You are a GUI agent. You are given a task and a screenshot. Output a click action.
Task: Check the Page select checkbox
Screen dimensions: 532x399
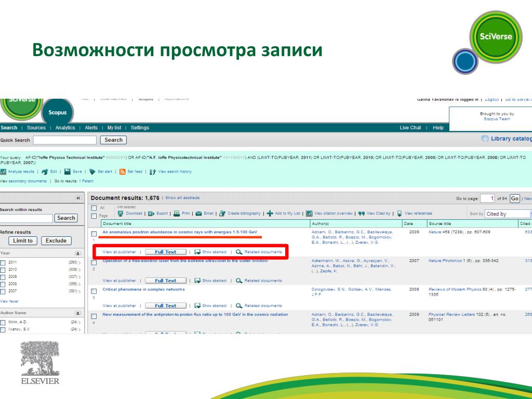[x=94, y=216]
